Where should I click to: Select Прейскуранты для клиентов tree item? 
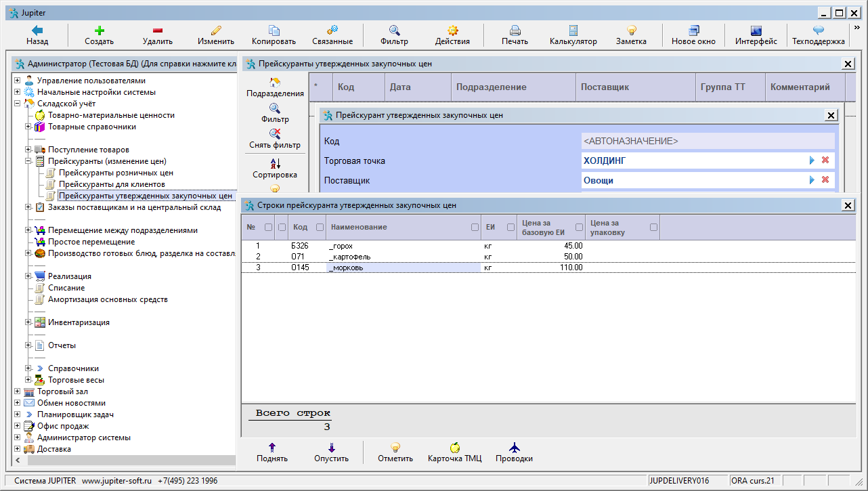[112, 184]
